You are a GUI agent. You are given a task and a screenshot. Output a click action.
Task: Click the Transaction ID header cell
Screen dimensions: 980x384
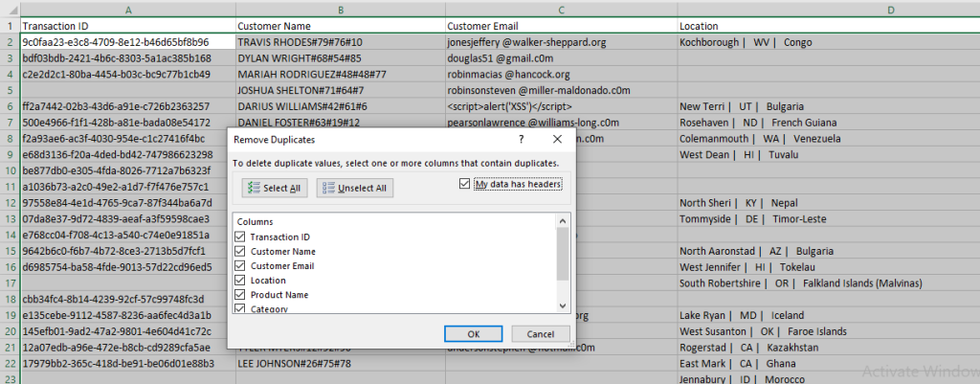[x=128, y=26]
